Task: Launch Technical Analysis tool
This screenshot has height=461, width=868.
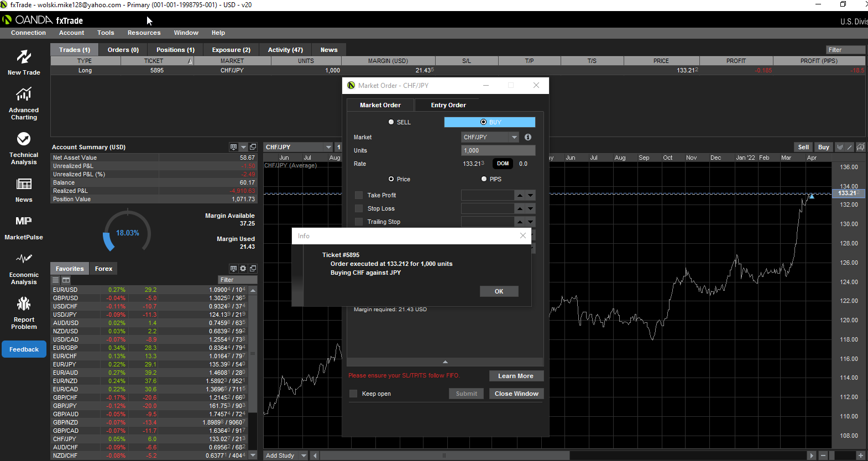Action: point(24,139)
